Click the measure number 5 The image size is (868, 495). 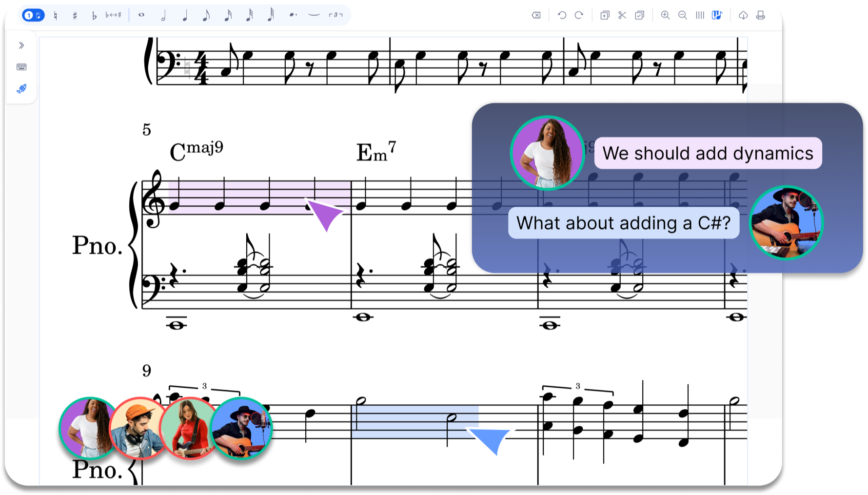[x=147, y=130]
